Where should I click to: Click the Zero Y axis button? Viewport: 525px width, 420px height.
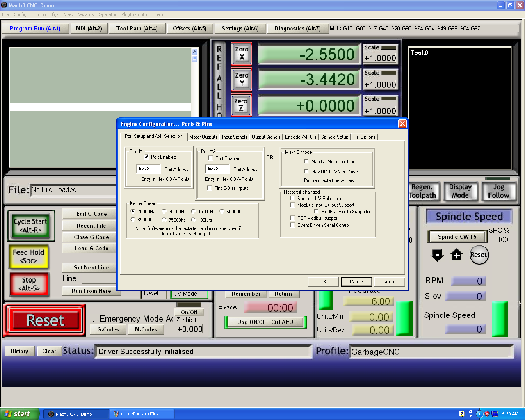(x=241, y=80)
